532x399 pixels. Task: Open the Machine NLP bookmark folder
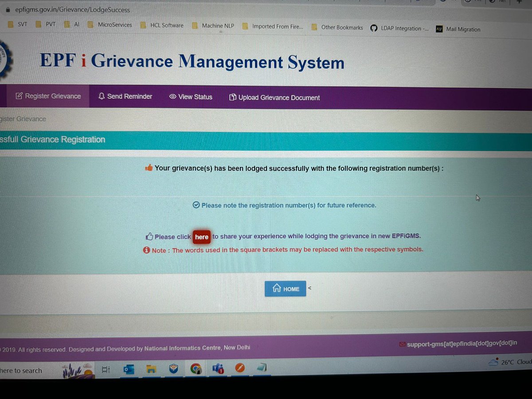[x=213, y=26]
